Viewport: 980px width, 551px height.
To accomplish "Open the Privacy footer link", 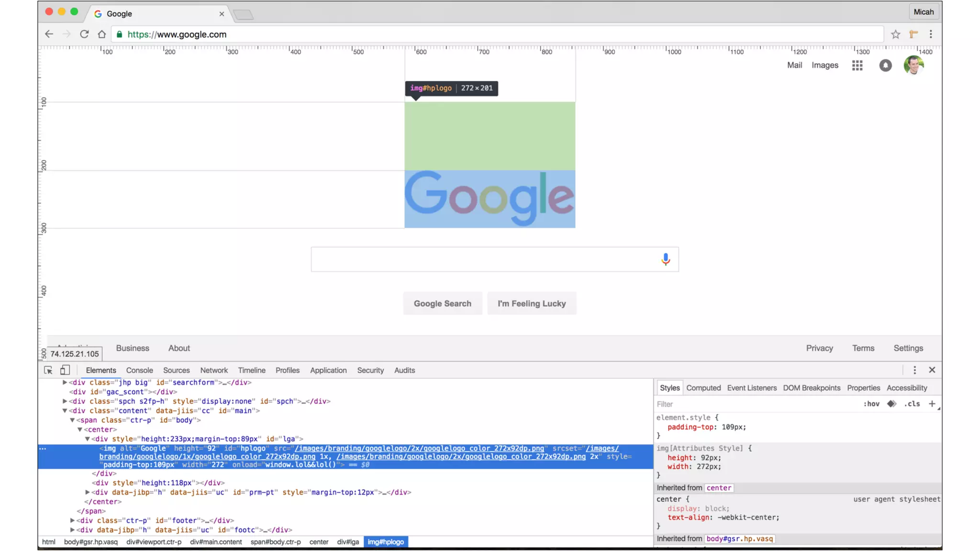I will pos(819,348).
